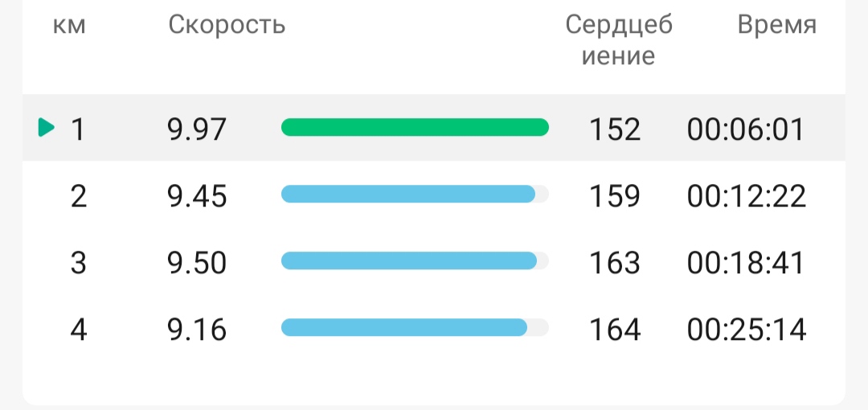Click heart rate value 164
The width and height of the screenshot is (868, 410).
coord(615,330)
